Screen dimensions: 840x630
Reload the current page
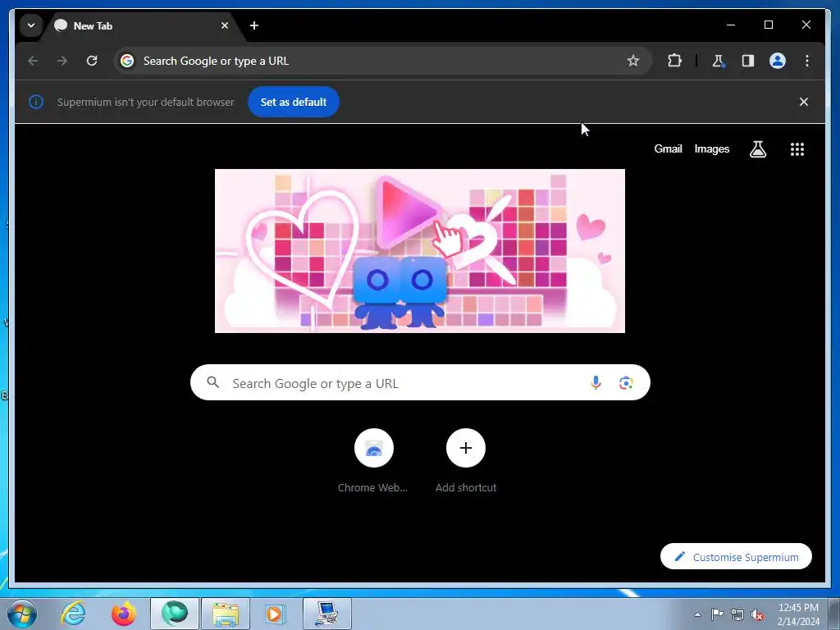tap(92, 61)
